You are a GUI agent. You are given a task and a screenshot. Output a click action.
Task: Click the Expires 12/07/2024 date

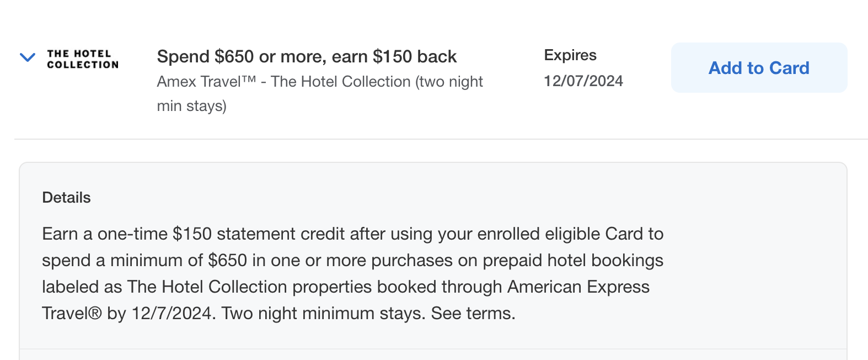(x=583, y=81)
